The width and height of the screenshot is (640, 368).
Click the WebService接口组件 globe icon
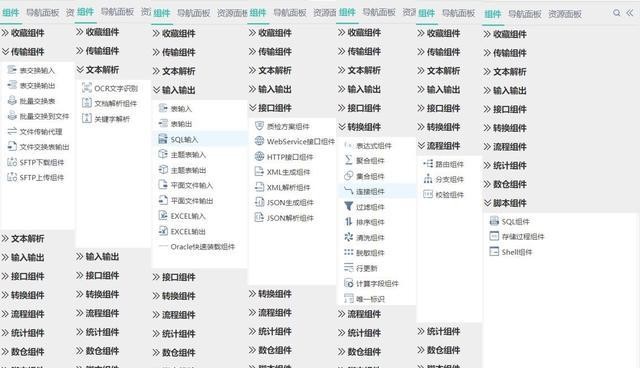click(259, 141)
